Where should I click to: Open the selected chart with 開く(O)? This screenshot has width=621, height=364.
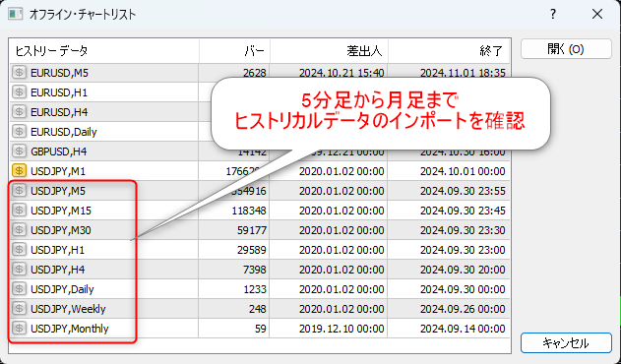[x=566, y=49]
